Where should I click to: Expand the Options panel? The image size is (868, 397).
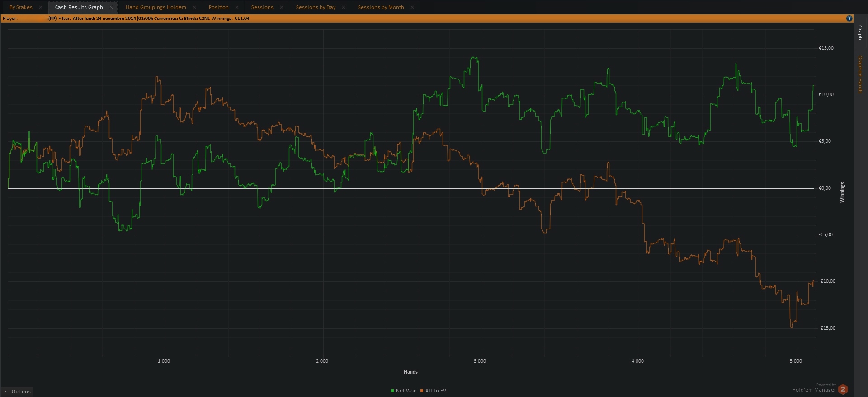point(17,392)
